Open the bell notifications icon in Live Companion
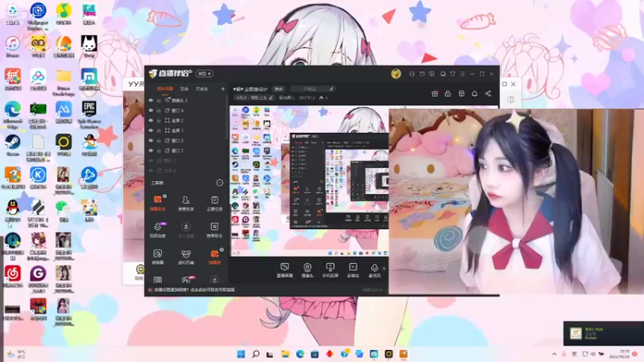644x362 pixels. (x=474, y=93)
